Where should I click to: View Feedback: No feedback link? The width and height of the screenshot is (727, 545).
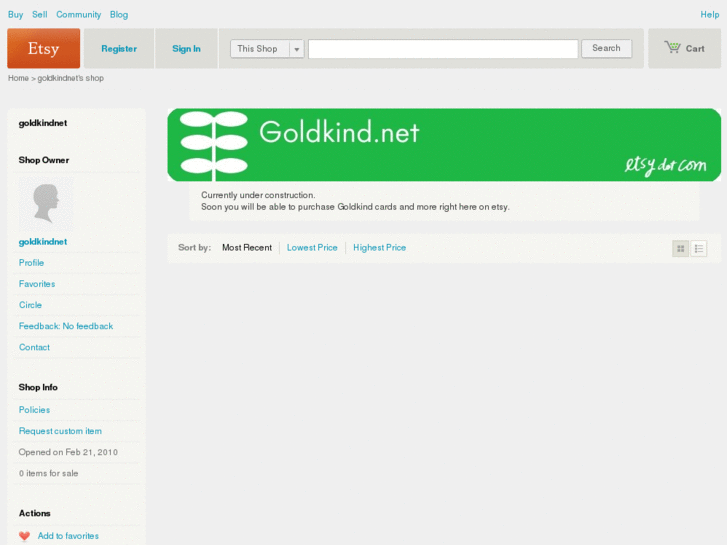[66, 326]
